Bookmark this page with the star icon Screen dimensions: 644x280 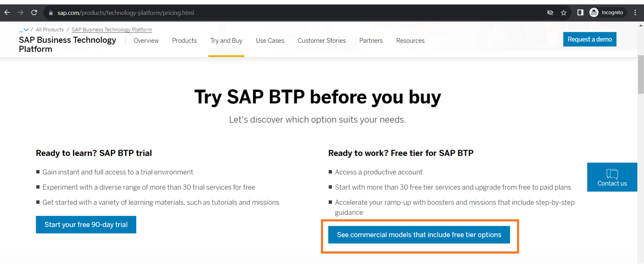coord(564,13)
